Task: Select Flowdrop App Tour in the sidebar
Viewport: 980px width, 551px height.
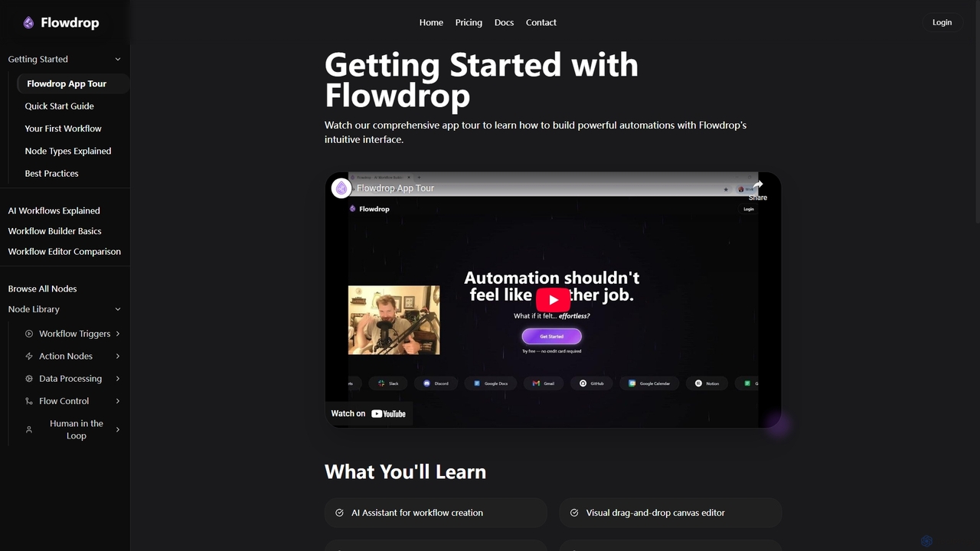Action: coord(73,84)
